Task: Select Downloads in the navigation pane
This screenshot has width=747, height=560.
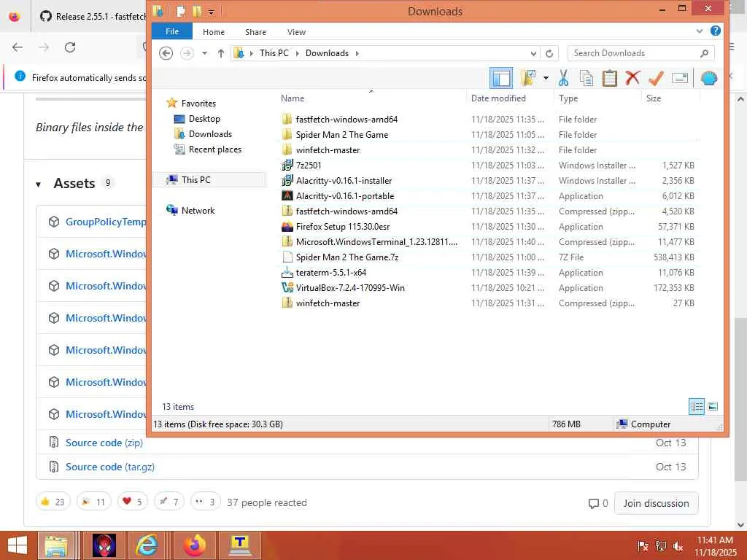Action: coord(210,134)
